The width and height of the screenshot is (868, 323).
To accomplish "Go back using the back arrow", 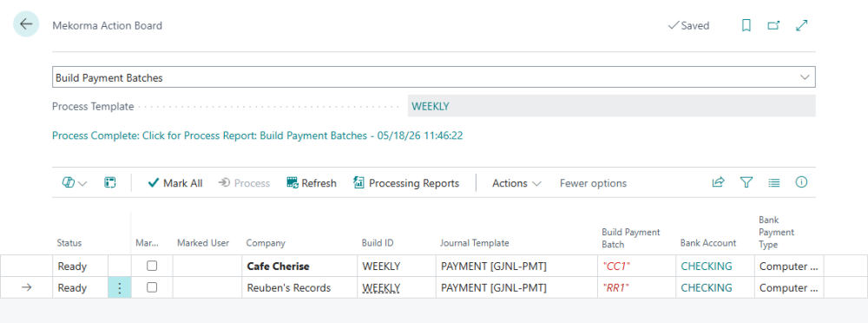I will [x=26, y=24].
